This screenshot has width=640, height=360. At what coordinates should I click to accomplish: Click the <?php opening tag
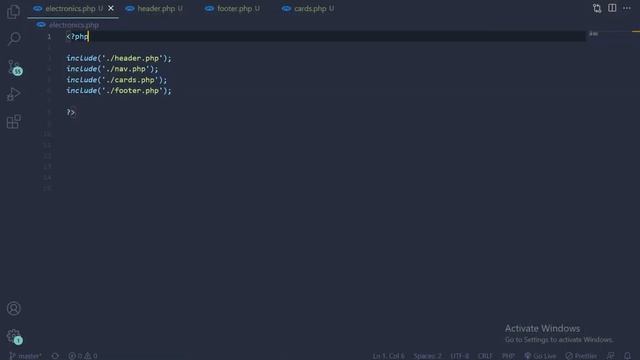77,36
